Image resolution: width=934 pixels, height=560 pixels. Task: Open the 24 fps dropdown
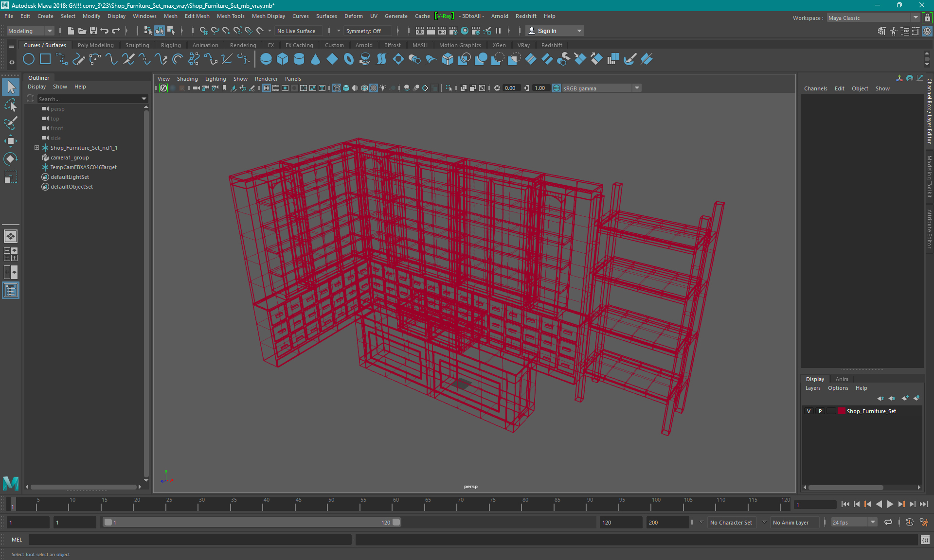tap(854, 522)
